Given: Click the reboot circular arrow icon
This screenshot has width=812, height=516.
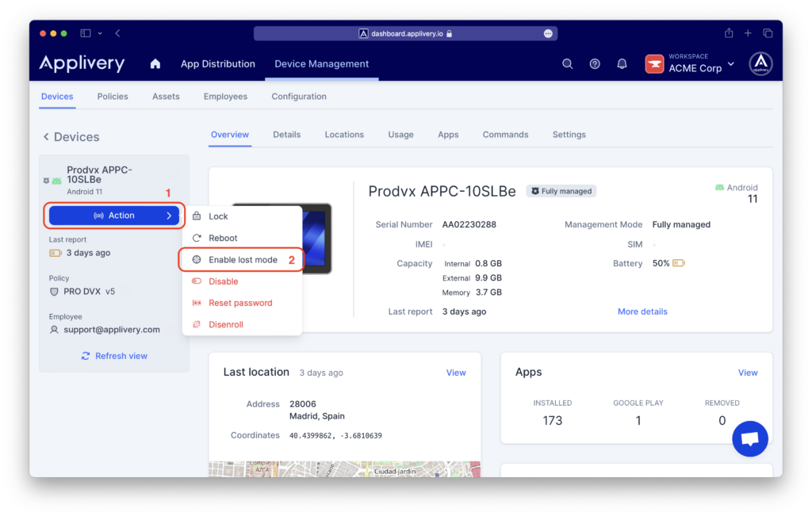Looking at the screenshot, I should tap(197, 238).
